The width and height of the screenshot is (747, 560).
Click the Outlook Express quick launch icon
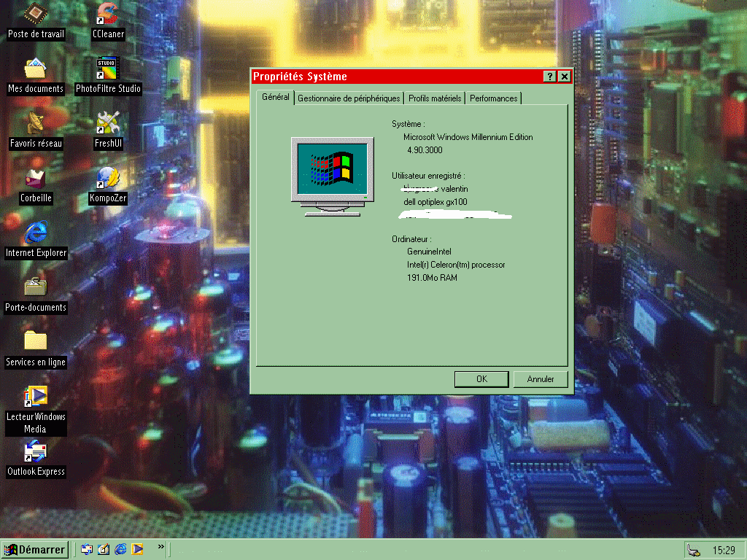[x=87, y=550]
